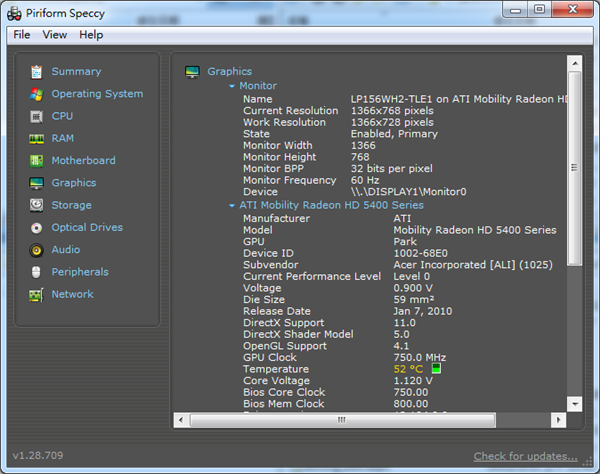Show the CPU section
600x474 pixels.
pyautogui.click(x=62, y=116)
